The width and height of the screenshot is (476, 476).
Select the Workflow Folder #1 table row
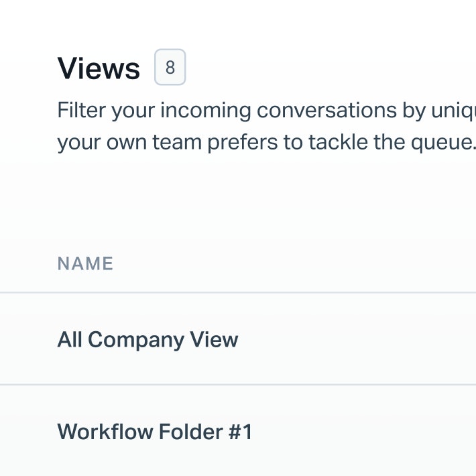(x=335, y=432)
